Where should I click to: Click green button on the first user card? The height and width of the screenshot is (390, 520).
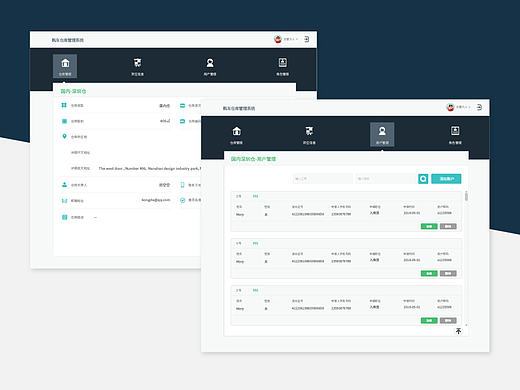[429, 226]
